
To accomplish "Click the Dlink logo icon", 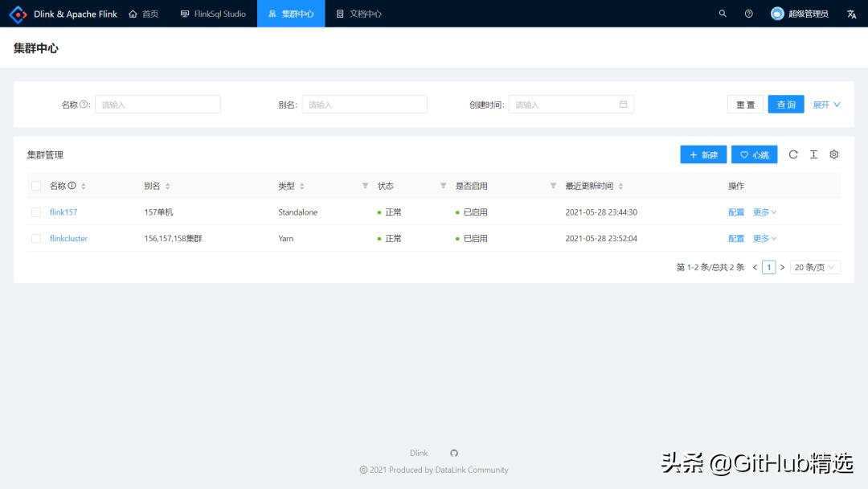I will tap(18, 14).
